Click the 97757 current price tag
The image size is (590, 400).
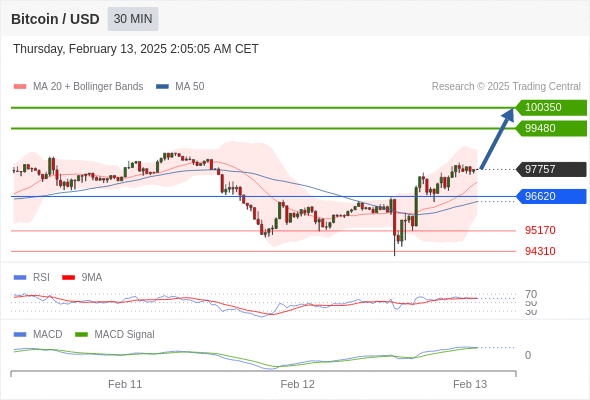551,169
